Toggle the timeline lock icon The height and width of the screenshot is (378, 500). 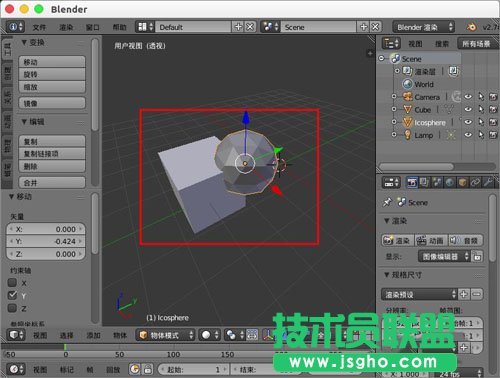point(148,369)
